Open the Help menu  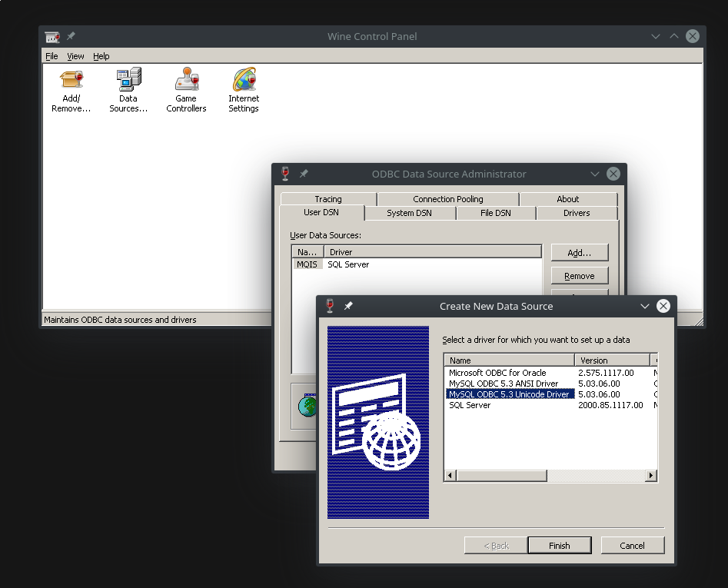[x=101, y=56]
